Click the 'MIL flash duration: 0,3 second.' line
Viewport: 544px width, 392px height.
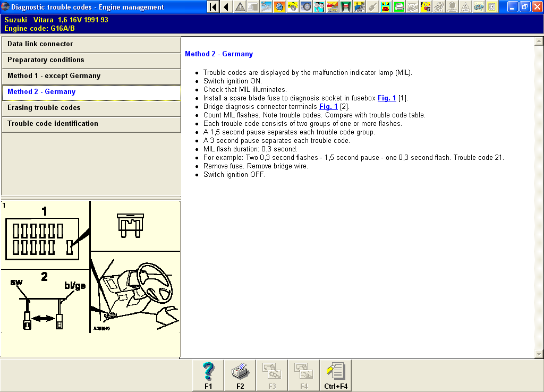click(x=251, y=149)
